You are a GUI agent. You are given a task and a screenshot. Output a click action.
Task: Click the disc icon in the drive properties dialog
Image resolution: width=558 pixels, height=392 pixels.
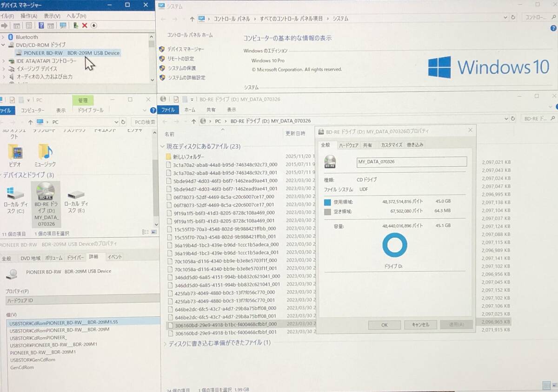(x=330, y=162)
